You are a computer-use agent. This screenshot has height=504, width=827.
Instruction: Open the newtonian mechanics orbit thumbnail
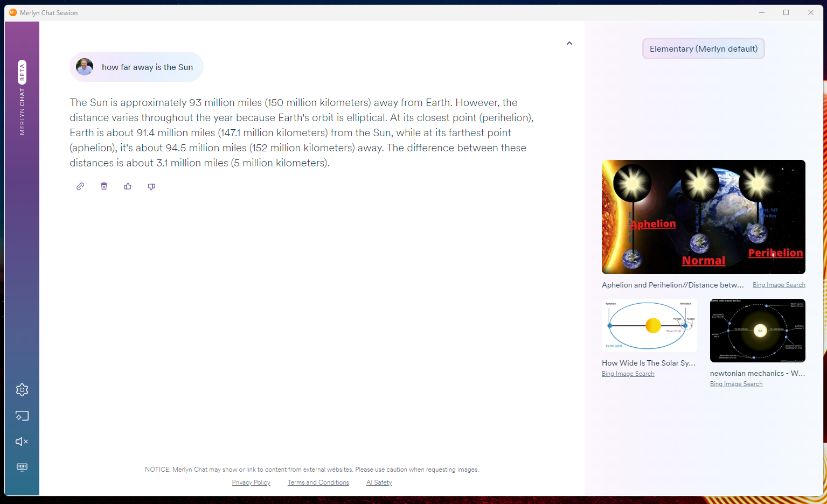tap(757, 331)
